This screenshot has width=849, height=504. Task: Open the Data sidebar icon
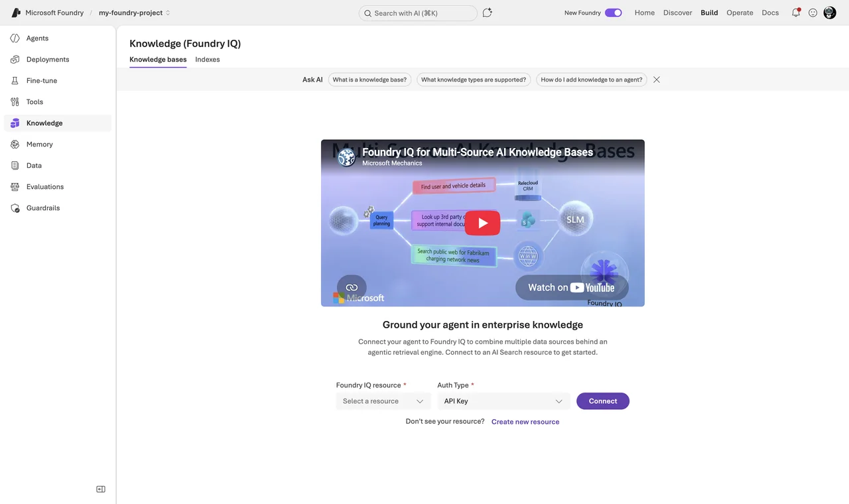tap(15, 166)
